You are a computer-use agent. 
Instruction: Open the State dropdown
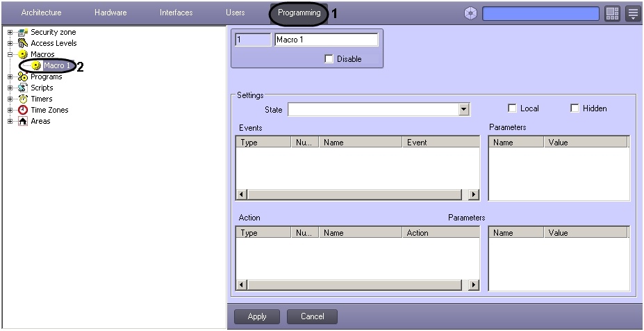[464, 109]
